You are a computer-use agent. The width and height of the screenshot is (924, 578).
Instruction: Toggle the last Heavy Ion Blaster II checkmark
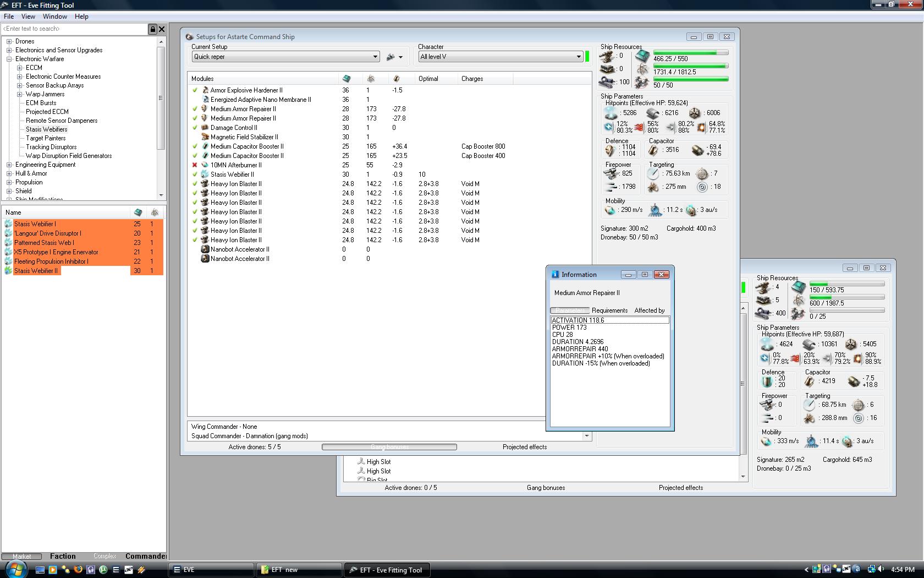pyautogui.click(x=195, y=240)
